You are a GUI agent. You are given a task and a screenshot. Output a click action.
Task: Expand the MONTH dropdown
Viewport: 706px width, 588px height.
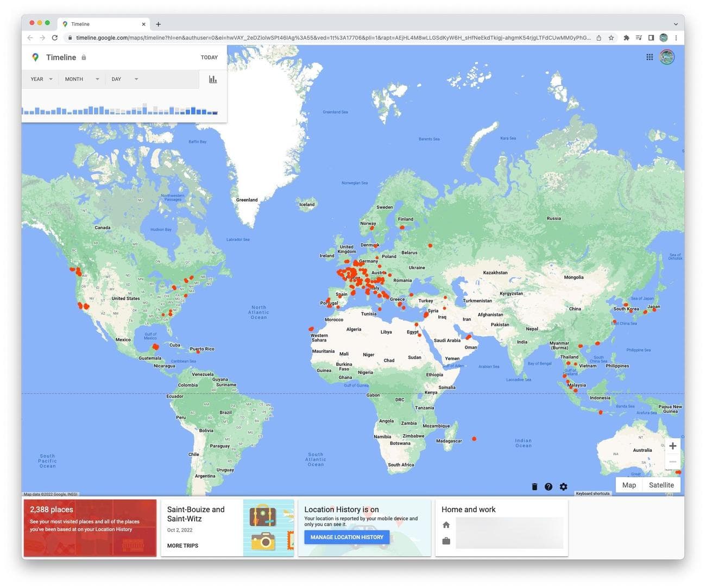tap(81, 79)
